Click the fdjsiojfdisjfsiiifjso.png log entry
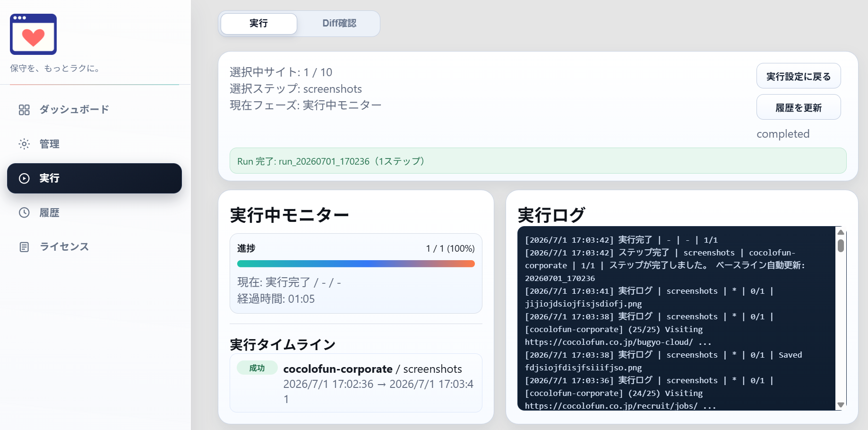This screenshot has height=430, width=868. (583, 368)
